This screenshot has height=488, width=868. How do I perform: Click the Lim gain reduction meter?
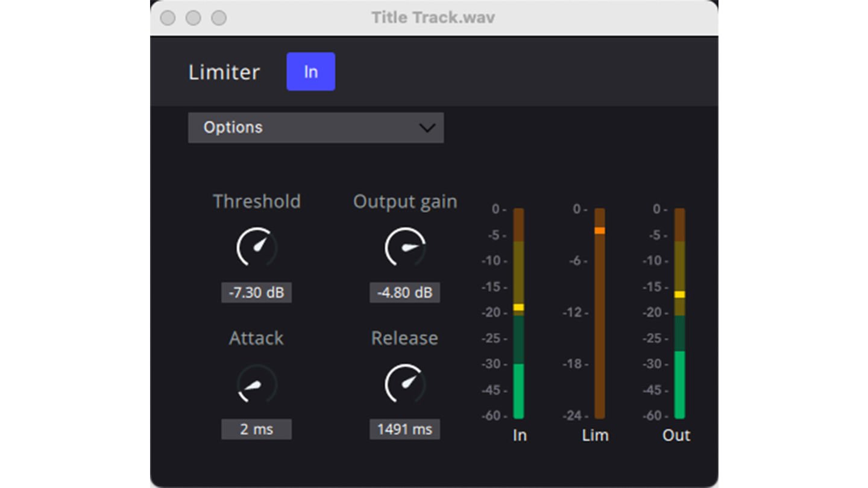pos(599,325)
